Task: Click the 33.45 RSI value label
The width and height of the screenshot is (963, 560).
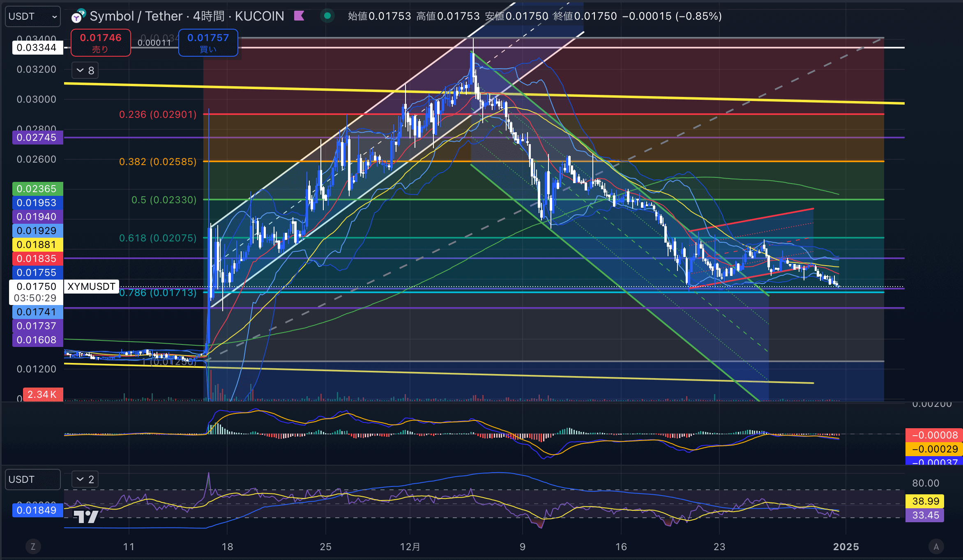Action: [x=925, y=515]
